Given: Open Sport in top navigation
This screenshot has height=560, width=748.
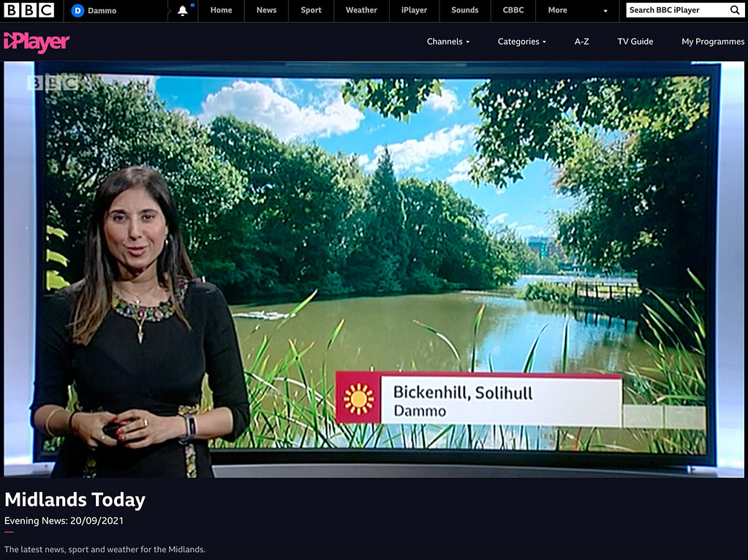Looking at the screenshot, I should (311, 10).
